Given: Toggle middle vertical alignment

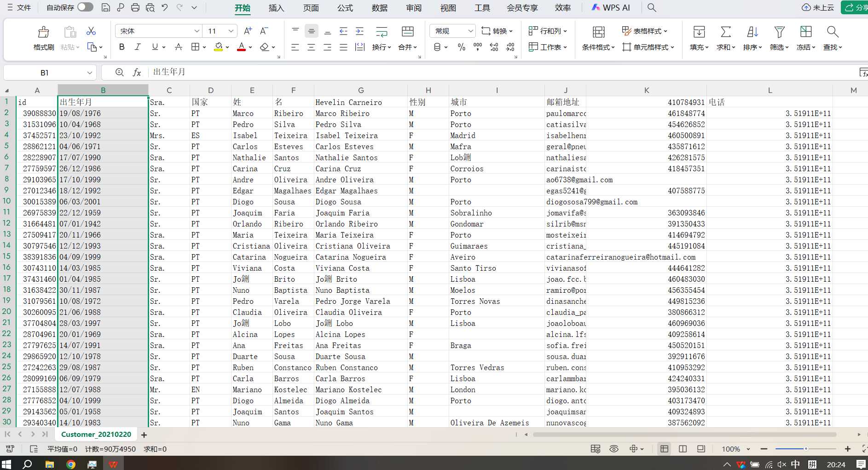Looking at the screenshot, I should click(311, 31).
